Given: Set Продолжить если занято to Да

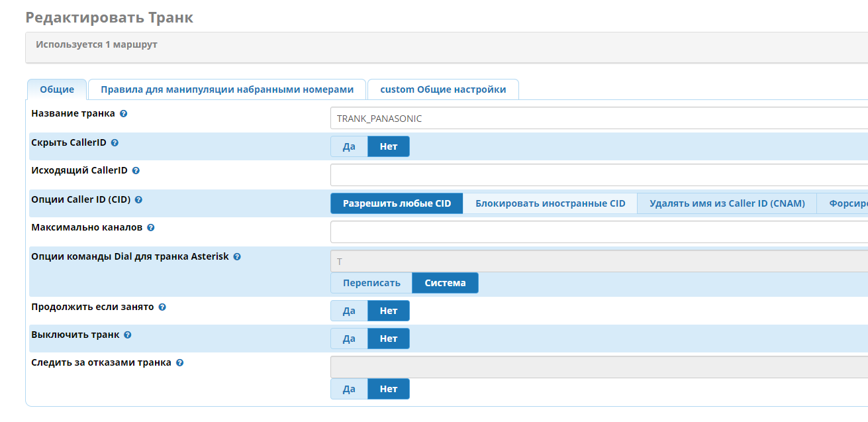Looking at the screenshot, I should (x=349, y=311).
